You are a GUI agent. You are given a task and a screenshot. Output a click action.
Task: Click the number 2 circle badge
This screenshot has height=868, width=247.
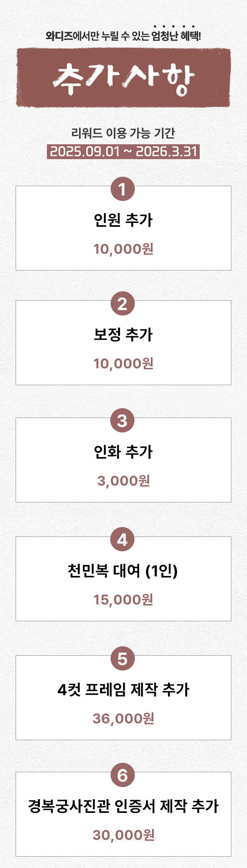coord(123,304)
